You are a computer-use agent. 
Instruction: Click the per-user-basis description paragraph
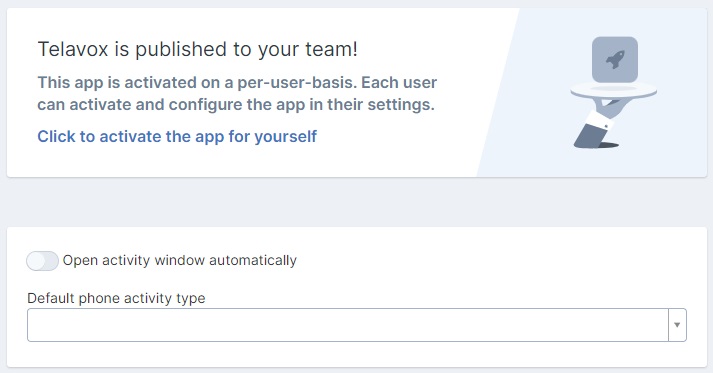(237, 93)
